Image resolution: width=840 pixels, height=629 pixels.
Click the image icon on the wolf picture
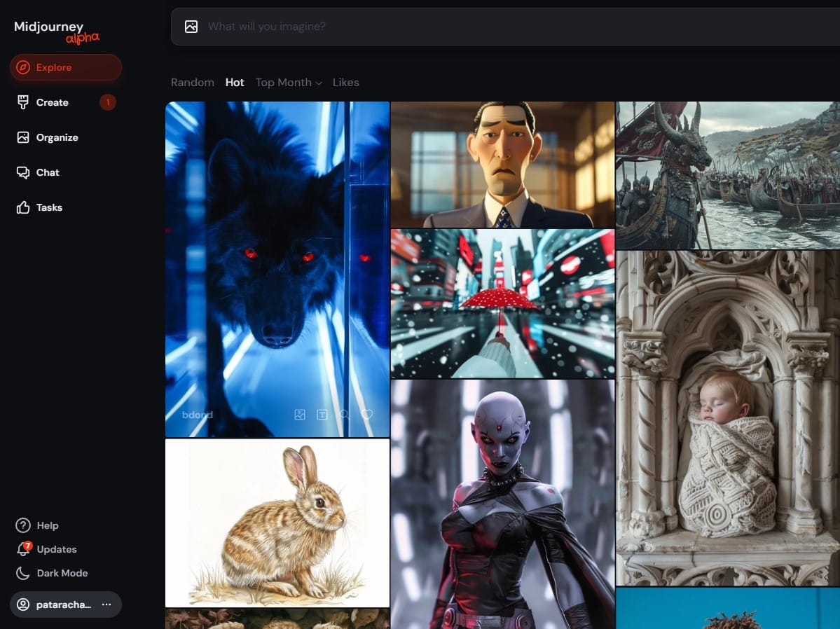click(x=300, y=415)
